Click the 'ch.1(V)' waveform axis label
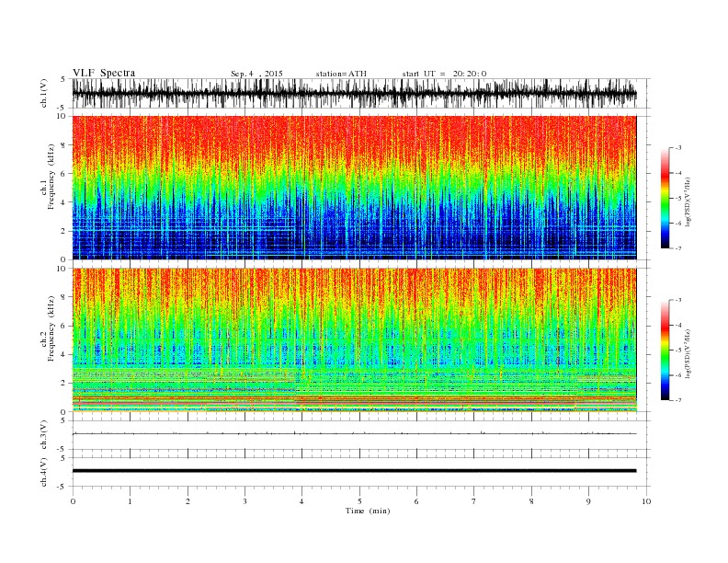The height and width of the screenshot is (563, 728). (44, 93)
